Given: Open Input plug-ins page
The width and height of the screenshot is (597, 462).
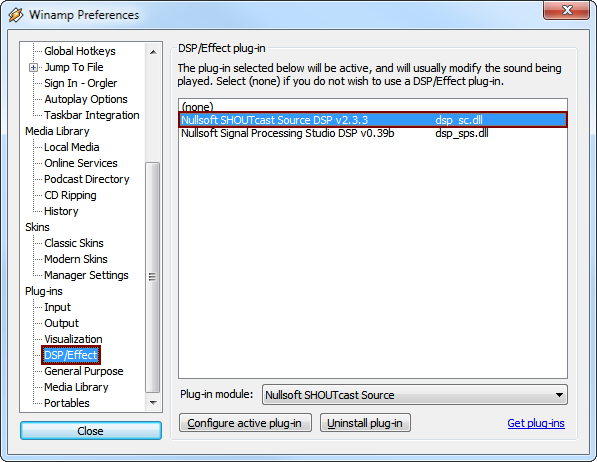Looking at the screenshot, I should [57, 307].
